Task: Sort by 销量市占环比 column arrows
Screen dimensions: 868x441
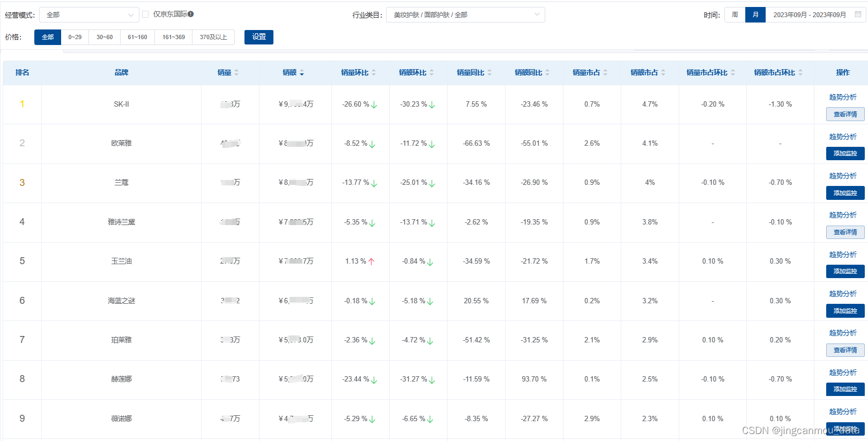Action: 733,72
